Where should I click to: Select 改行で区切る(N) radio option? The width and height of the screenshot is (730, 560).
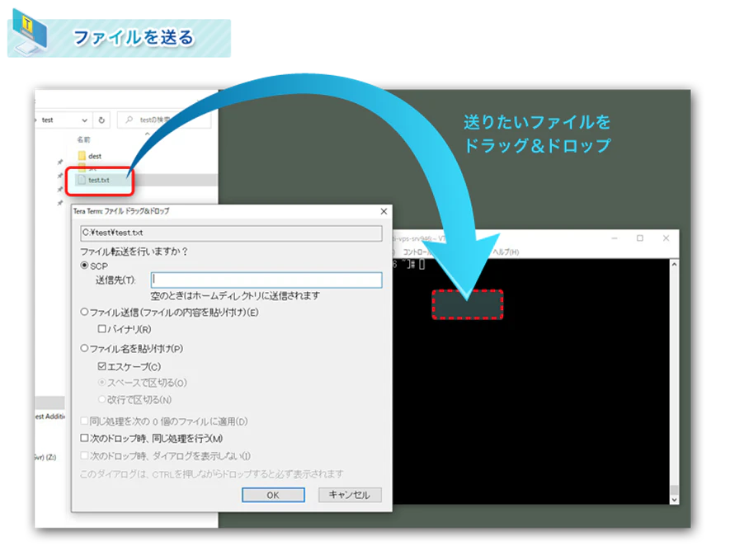(101, 399)
